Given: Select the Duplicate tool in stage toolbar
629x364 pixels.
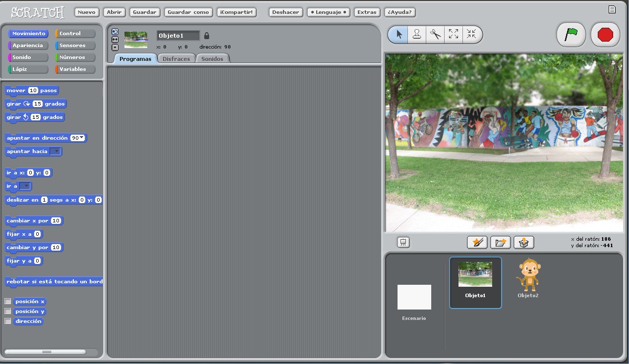Looking at the screenshot, I should (416, 34).
